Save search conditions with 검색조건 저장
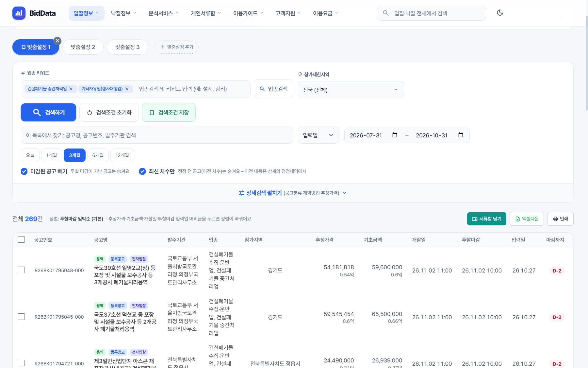This screenshot has height=368, width=588. [x=169, y=113]
